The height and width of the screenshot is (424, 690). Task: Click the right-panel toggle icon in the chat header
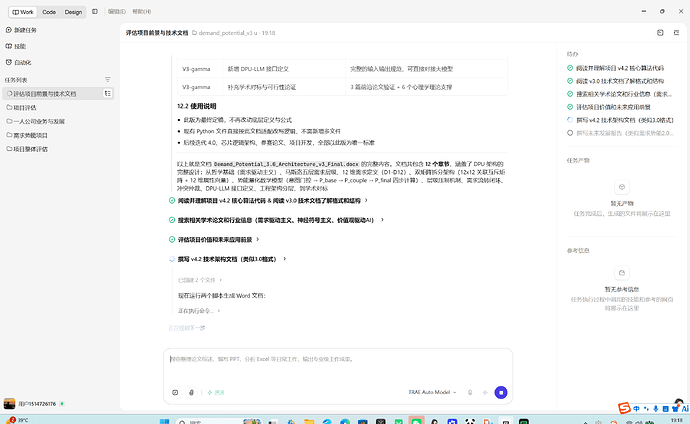tap(676, 33)
